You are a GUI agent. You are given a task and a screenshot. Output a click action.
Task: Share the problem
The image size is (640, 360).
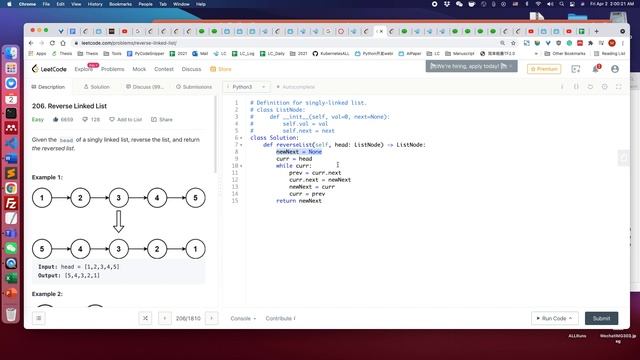point(162,120)
